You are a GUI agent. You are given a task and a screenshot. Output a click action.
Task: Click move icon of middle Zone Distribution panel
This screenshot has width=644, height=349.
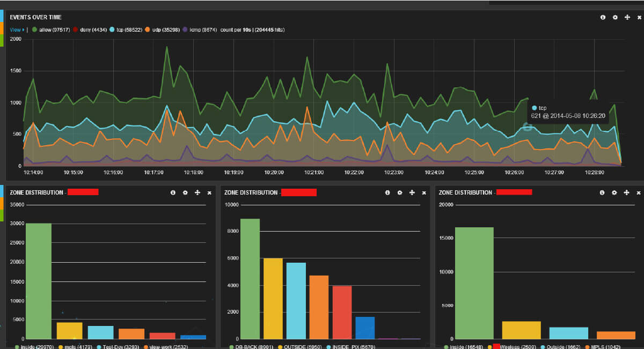tap(412, 192)
